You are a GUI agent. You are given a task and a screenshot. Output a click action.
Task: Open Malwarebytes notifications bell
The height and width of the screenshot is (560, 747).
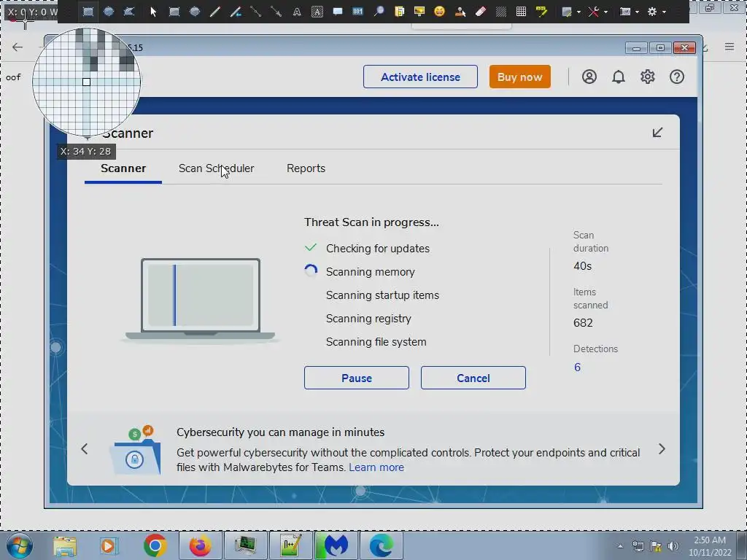(619, 77)
